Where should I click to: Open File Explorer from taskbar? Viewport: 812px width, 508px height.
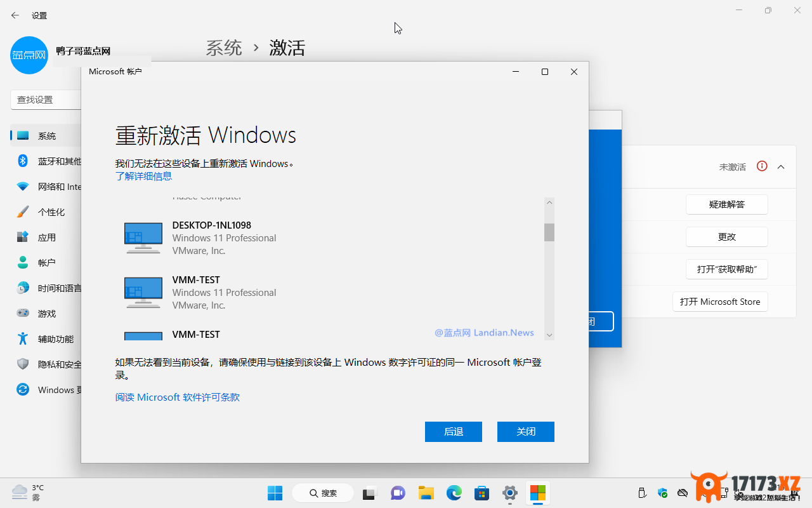(426, 493)
